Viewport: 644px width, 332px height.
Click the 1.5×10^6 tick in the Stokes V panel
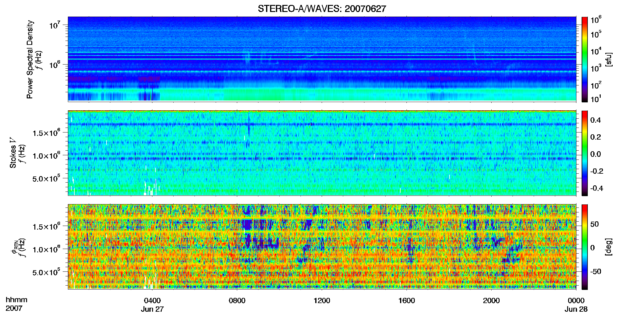pos(47,132)
